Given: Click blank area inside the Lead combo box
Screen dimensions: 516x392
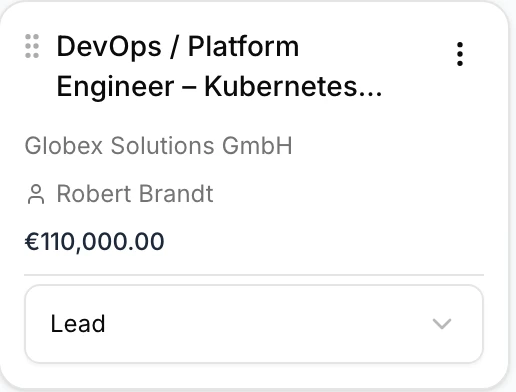Looking at the screenshot, I should coord(267,324).
